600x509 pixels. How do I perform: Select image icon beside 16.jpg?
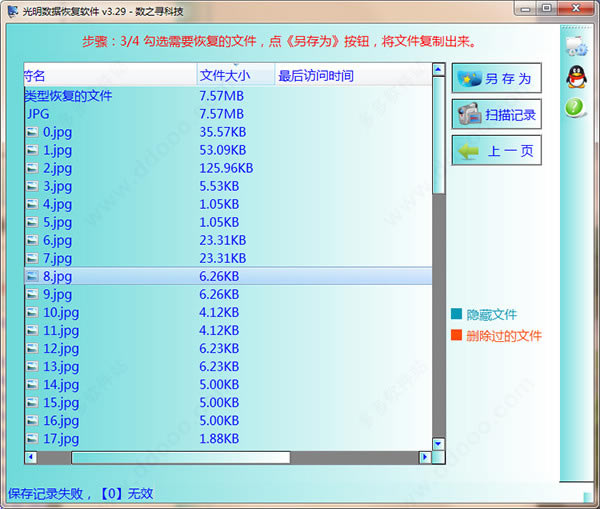coord(32,420)
